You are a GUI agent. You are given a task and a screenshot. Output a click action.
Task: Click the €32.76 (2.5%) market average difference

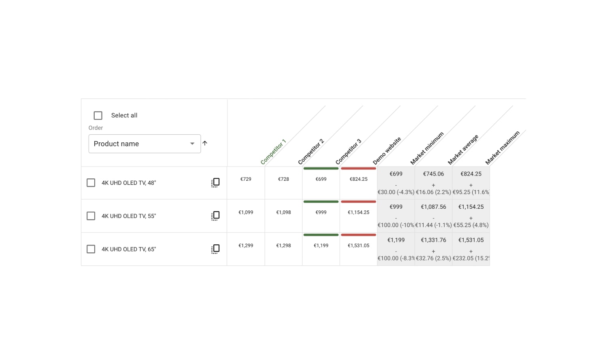pyautogui.click(x=433, y=258)
